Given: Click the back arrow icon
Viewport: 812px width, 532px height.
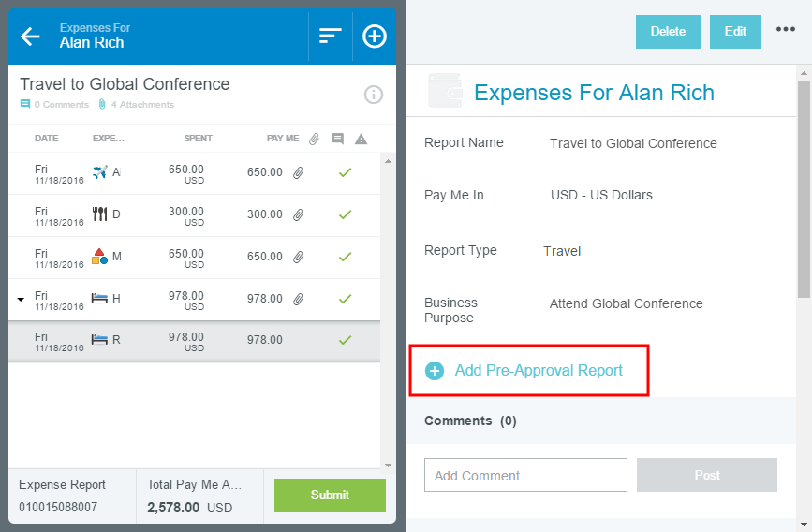Looking at the screenshot, I should pos(30,37).
